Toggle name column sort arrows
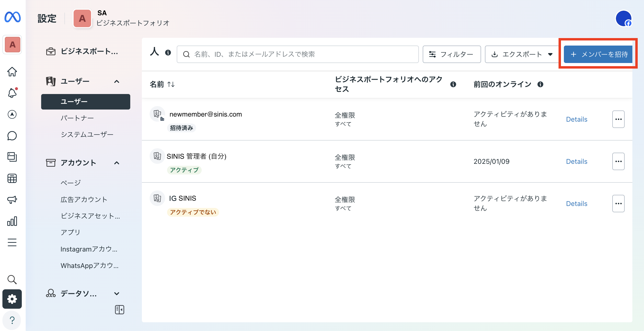This screenshot has width=644, height=331. click(x=171, y=85)
